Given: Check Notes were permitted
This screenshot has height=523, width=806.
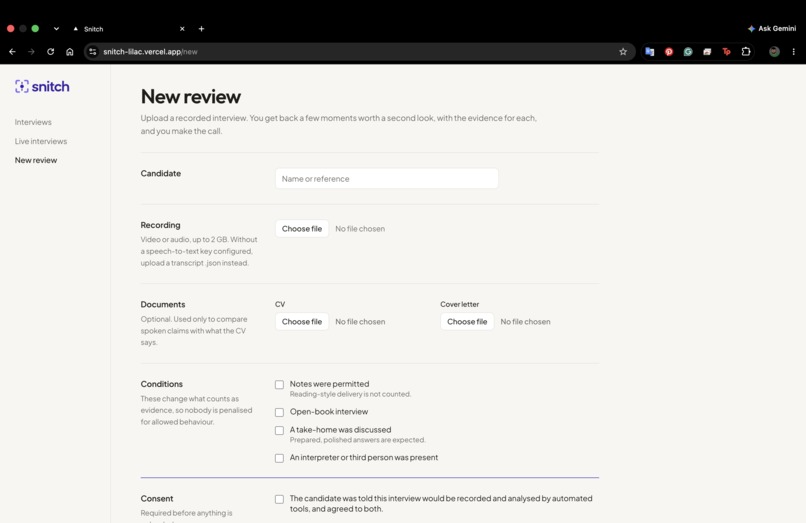Looking at the screenshot, I should click(x=279, y=385).
